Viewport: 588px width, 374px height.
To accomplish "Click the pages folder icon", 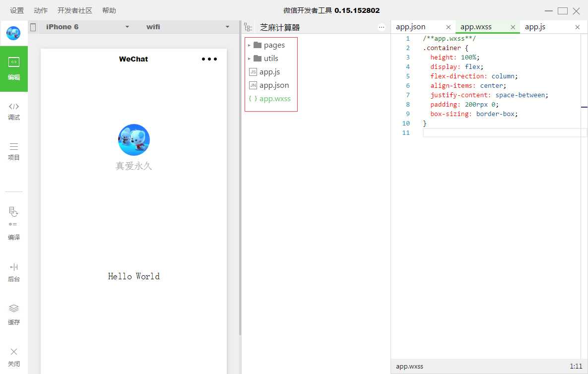I will pos(257,45).
